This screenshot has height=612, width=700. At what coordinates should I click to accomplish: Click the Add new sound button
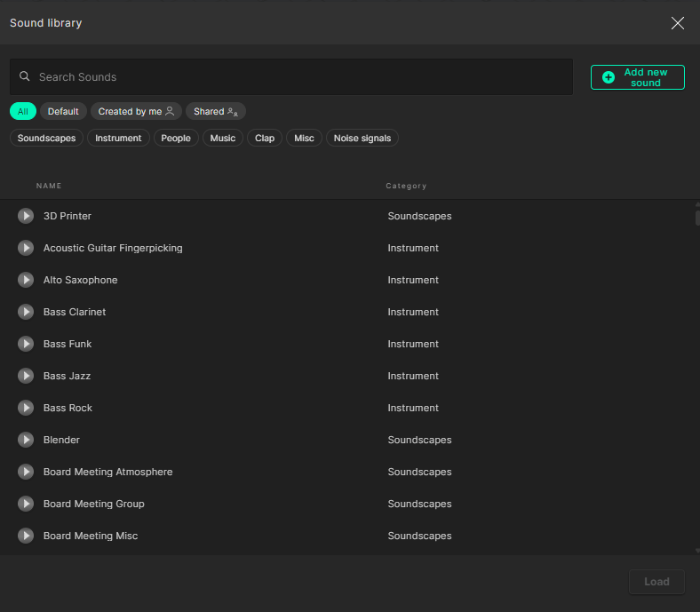coord(638,77)
